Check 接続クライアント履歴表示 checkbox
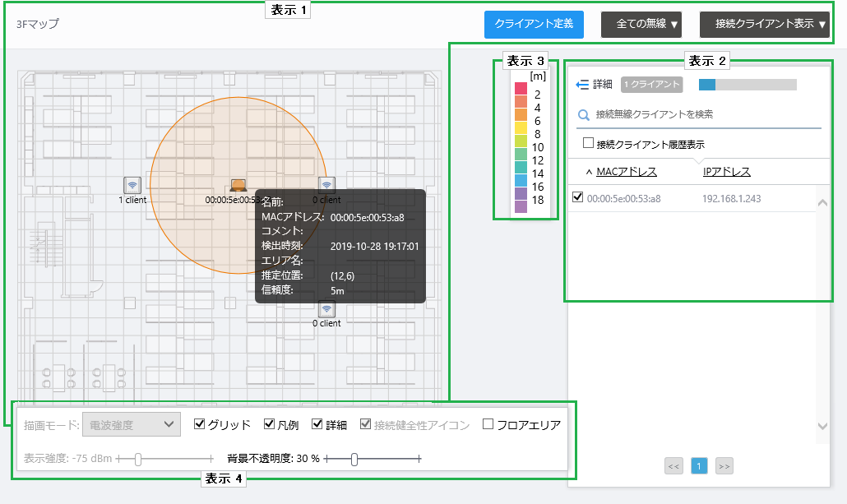Screen dimensions: 847x504 588,142
